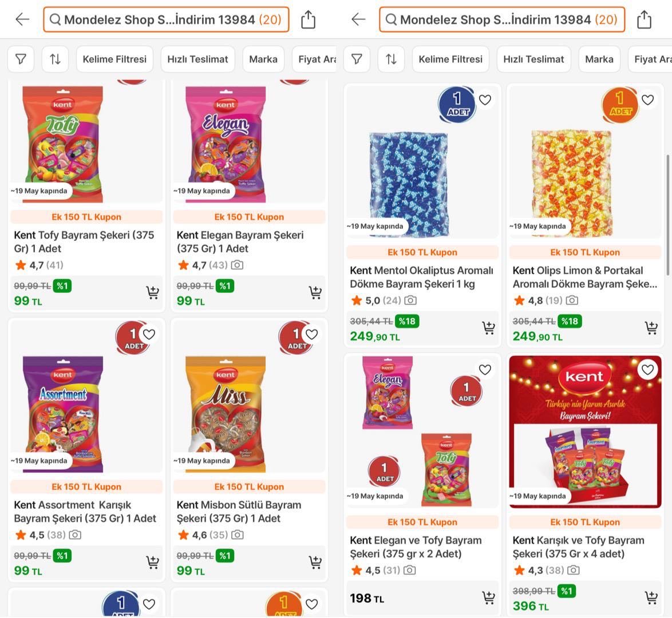
Task: Favorite Kent Elegan ve Tofy bundle
Action: pyautogui.click(x=485, y=370)
